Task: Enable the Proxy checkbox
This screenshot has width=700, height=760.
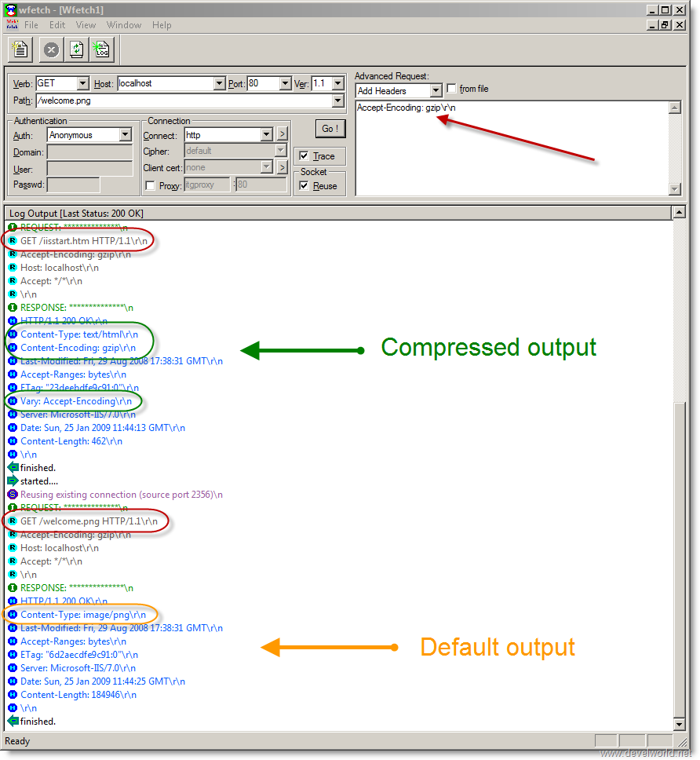Action: click(x=150, y=185)
